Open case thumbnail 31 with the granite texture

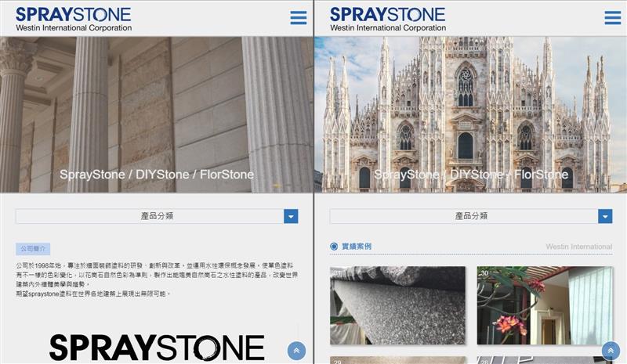(x=397, y=305)
